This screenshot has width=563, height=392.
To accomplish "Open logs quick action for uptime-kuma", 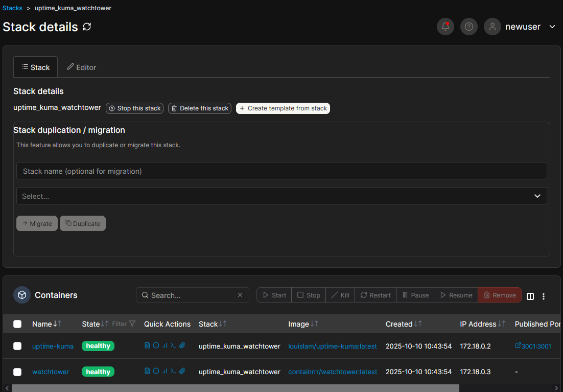I will (147, 345).
